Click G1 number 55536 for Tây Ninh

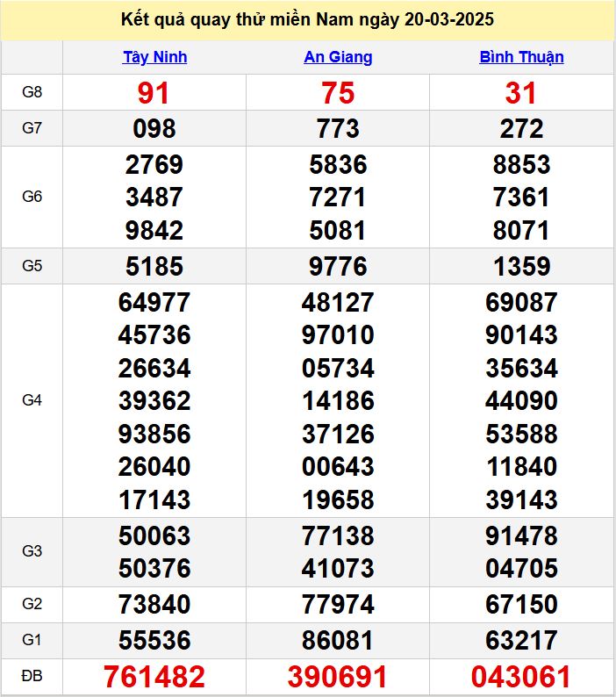[x=154, y=640]
